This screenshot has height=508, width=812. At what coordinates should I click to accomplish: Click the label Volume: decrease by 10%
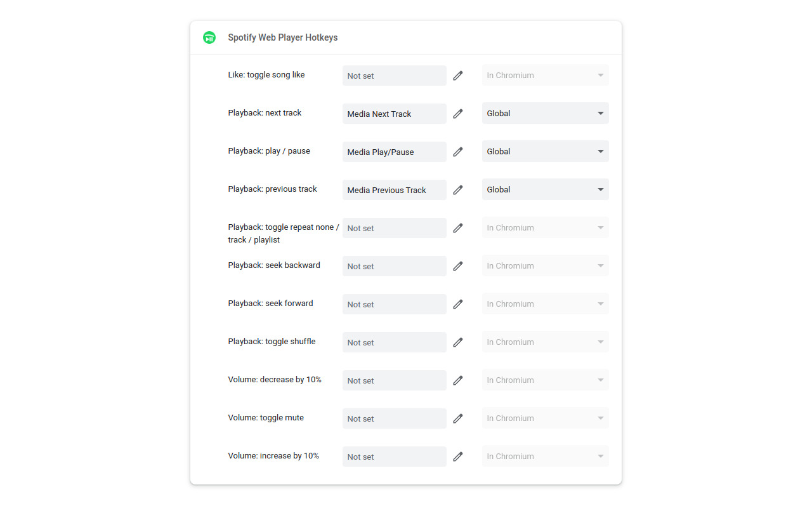275,380
